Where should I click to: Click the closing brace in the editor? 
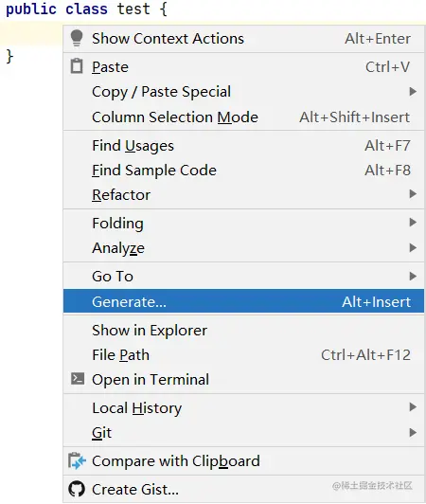click(x=10, y=57)
